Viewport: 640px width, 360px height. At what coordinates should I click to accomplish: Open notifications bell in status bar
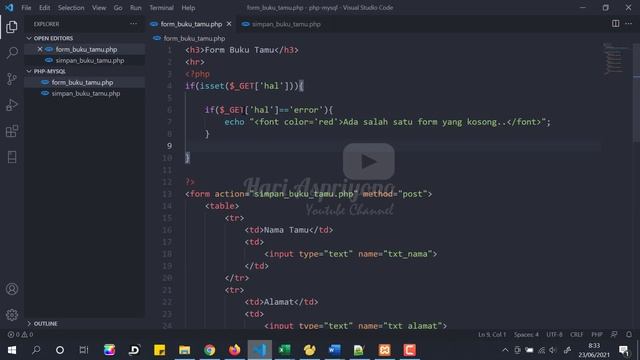[629, 334]
